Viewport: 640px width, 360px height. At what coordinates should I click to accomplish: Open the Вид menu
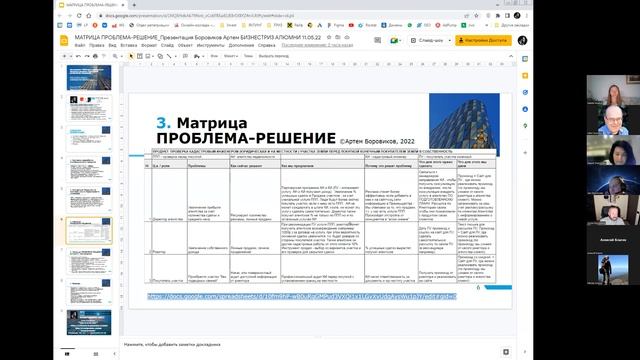pos(112,45)
